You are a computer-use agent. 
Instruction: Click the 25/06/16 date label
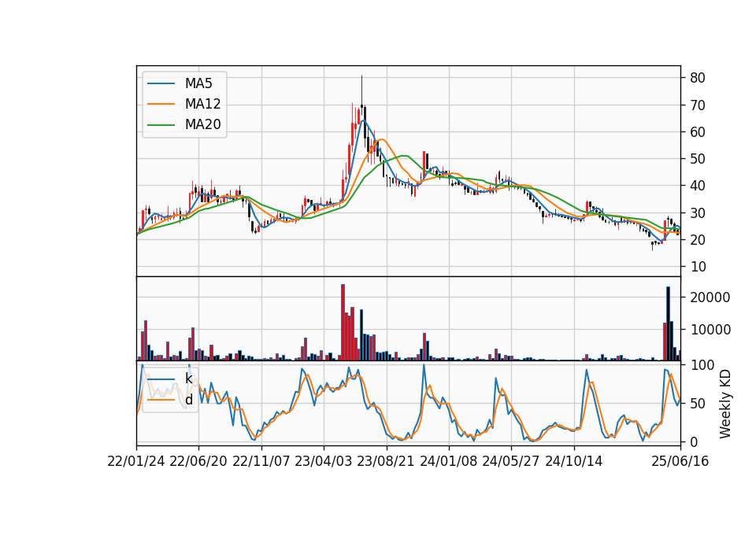[680, 462]
